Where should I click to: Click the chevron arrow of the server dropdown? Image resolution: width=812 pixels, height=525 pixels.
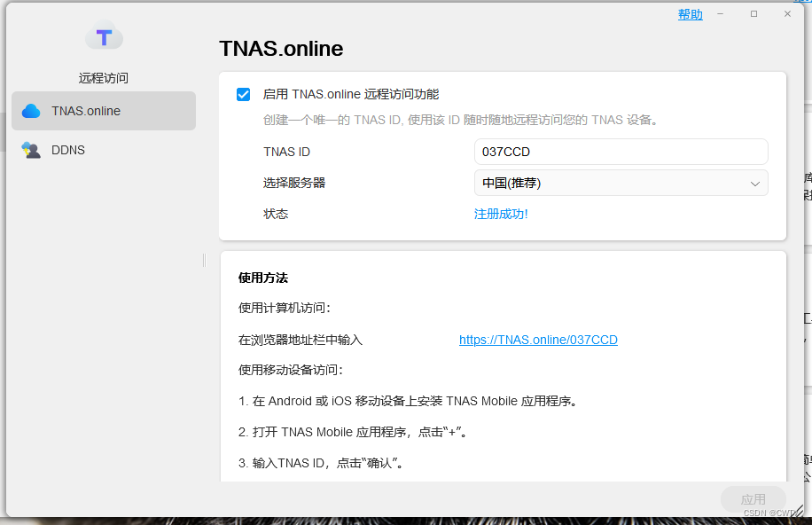coord(755,184)
